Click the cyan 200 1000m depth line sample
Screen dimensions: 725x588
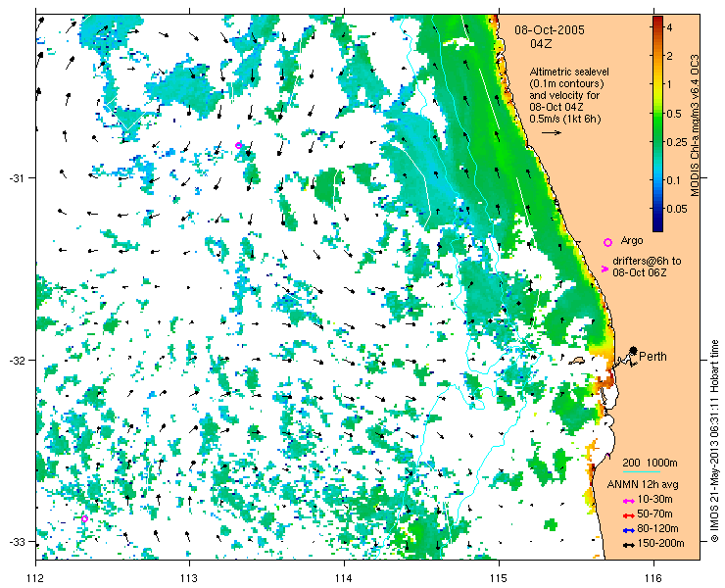point(642,472)
